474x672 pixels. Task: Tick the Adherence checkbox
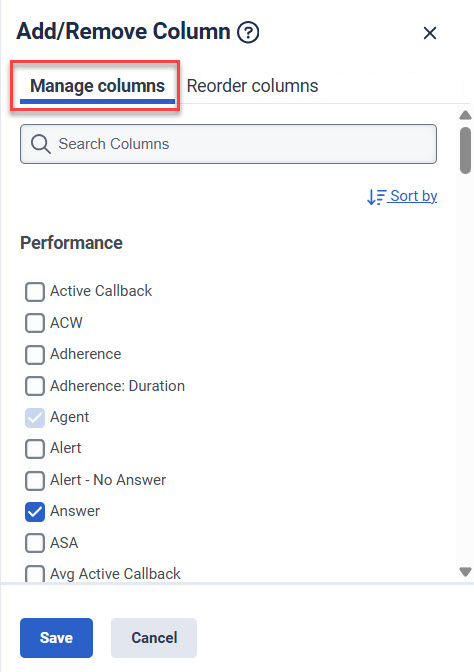35,355
